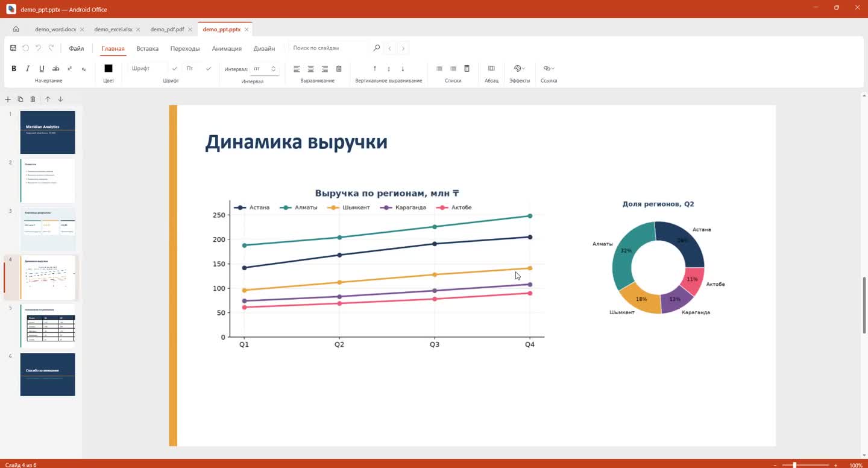868x468 pixels.
Task: Click the Интервал spinner arrows
Action: coord(273,69)
